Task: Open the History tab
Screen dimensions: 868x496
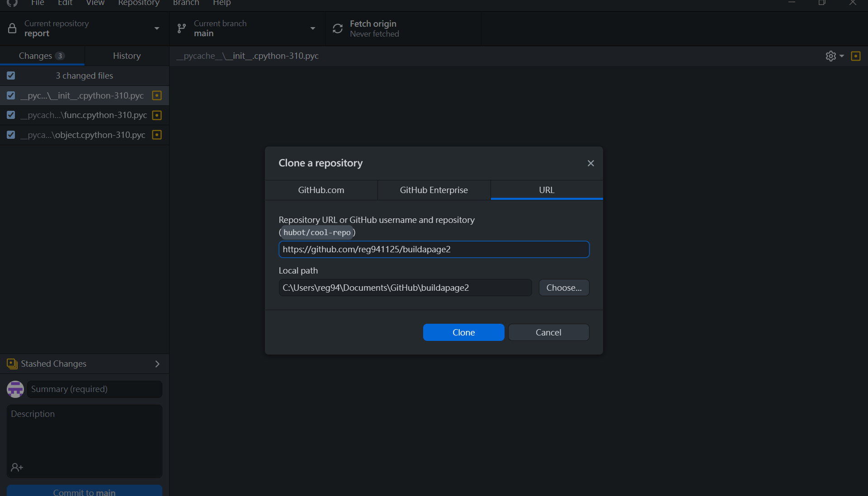Action: point(127,56)
